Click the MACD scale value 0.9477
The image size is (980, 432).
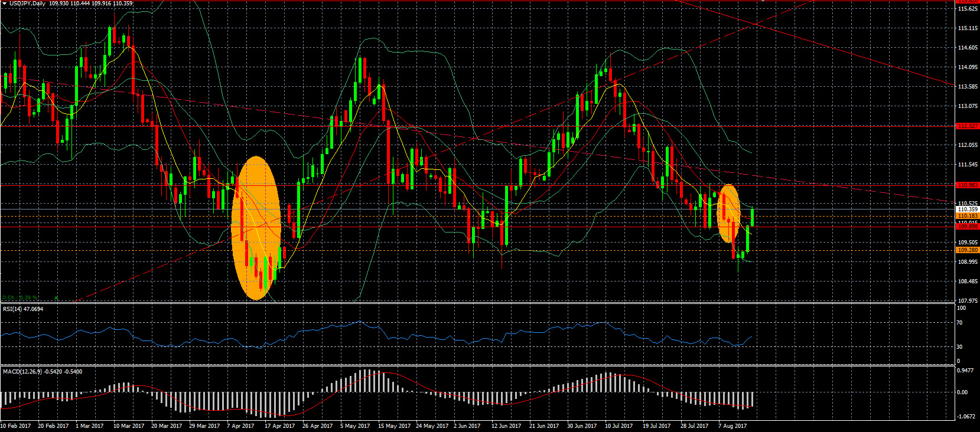pyautogui.click(x=965, y=371)
